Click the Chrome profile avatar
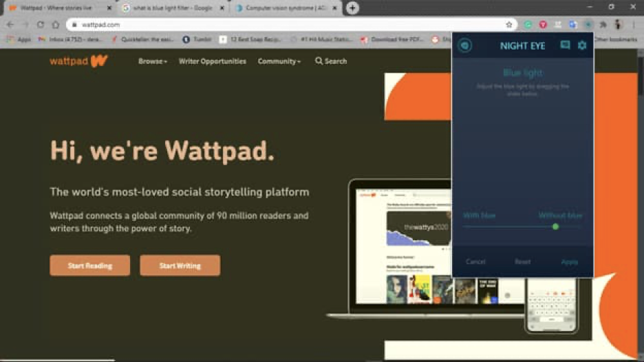Image resolution: width=644 pixels, height=362 pixels. pos(618,25)
